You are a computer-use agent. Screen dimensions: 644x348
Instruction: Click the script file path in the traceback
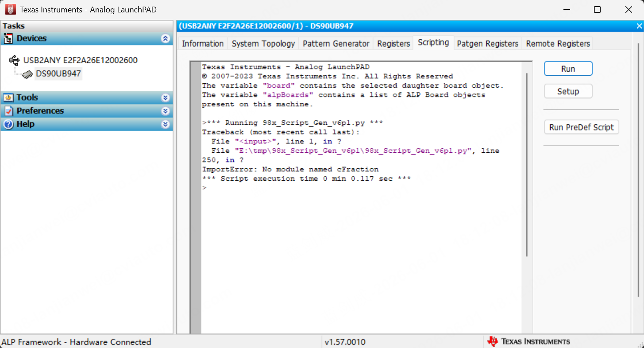(353, 151)
